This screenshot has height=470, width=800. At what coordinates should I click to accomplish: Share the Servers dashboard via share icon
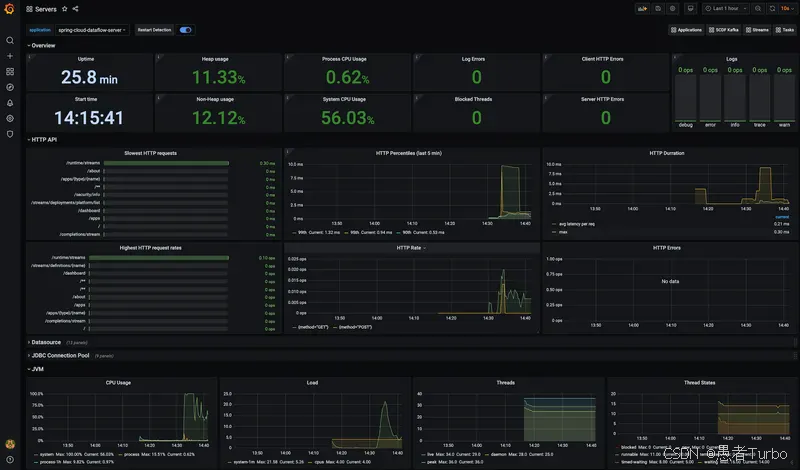click(x=76, y=9)
